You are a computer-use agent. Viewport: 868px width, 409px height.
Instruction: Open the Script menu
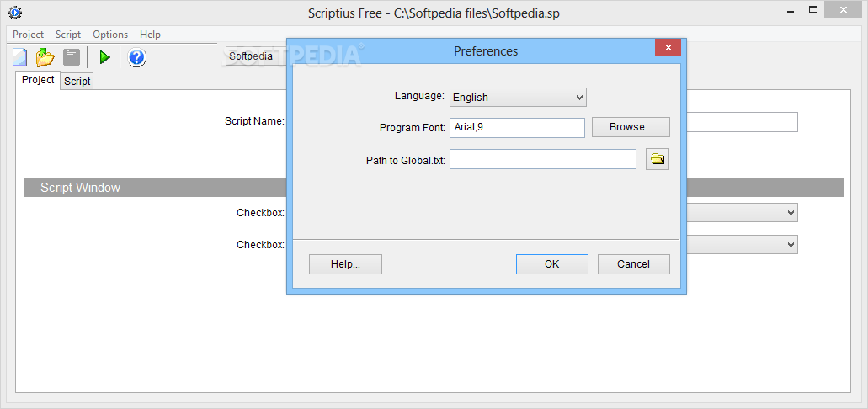[x=68, y=35]
